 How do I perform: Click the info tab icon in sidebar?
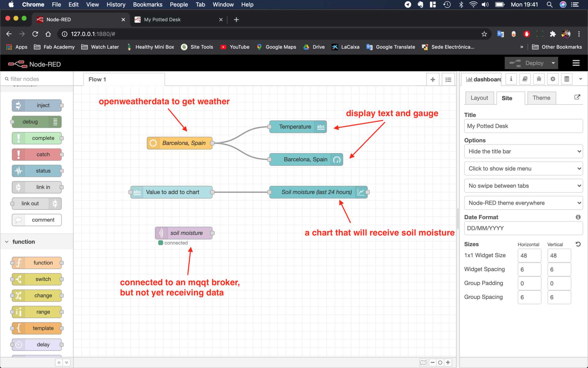[x=511, y=79]
